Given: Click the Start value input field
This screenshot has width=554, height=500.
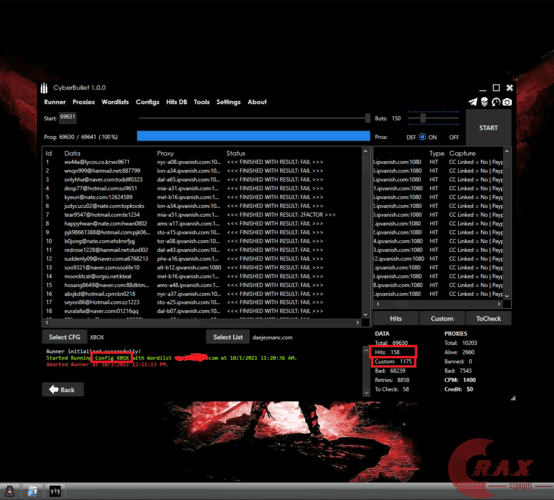Looking at the screenshot, I should pyautogui.click(x=67, y=118).
